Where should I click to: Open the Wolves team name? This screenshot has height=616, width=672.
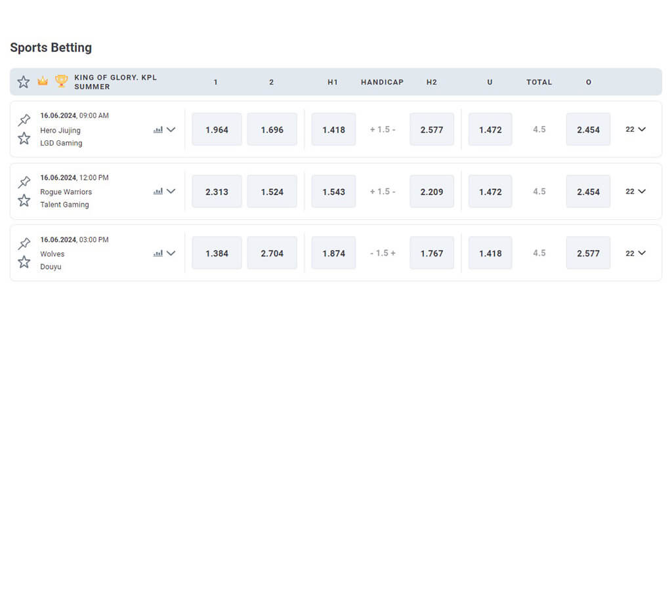coord(52,254)
